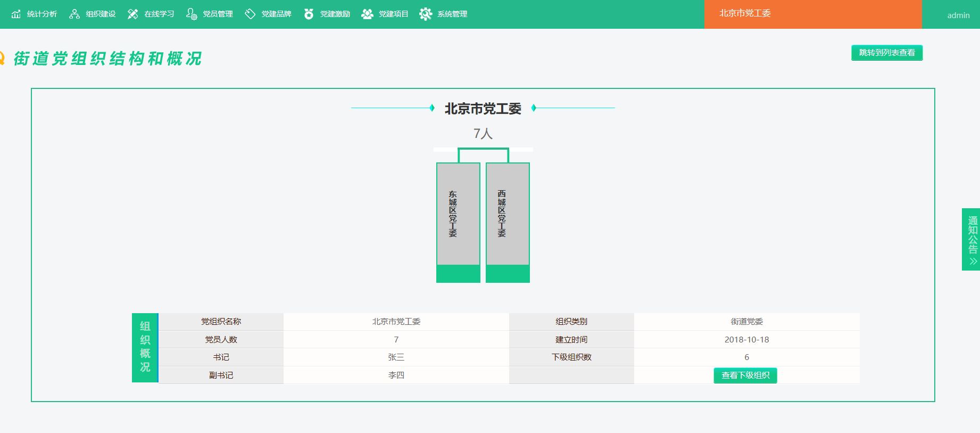This screenshot has height=433, width=980.
Task: Click the 查看下级组织 button
Action: 745,375
